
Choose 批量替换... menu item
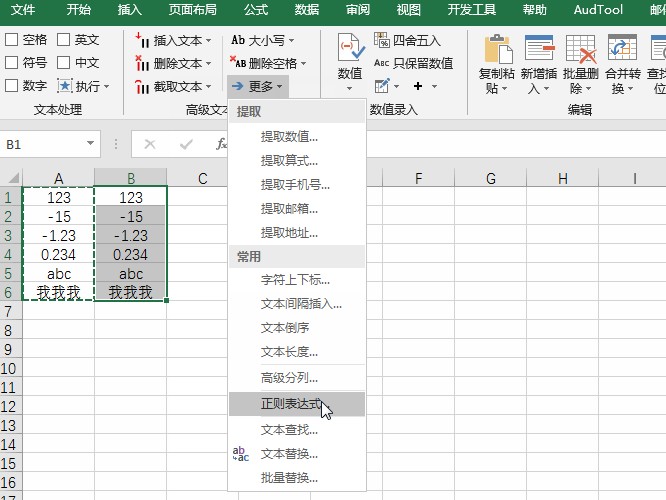(x=297, y=478)
